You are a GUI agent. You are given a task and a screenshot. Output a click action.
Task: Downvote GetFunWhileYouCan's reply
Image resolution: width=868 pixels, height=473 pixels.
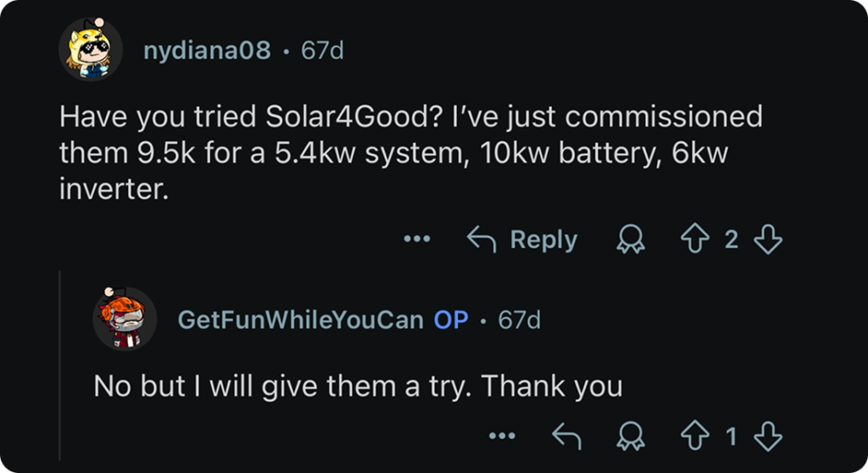click(x=768, y=437)
